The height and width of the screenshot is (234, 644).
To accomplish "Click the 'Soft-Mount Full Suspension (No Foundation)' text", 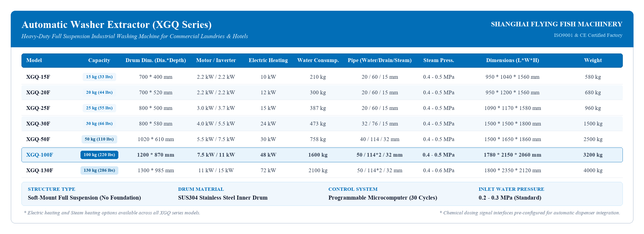I will click(x=84, y=198).
